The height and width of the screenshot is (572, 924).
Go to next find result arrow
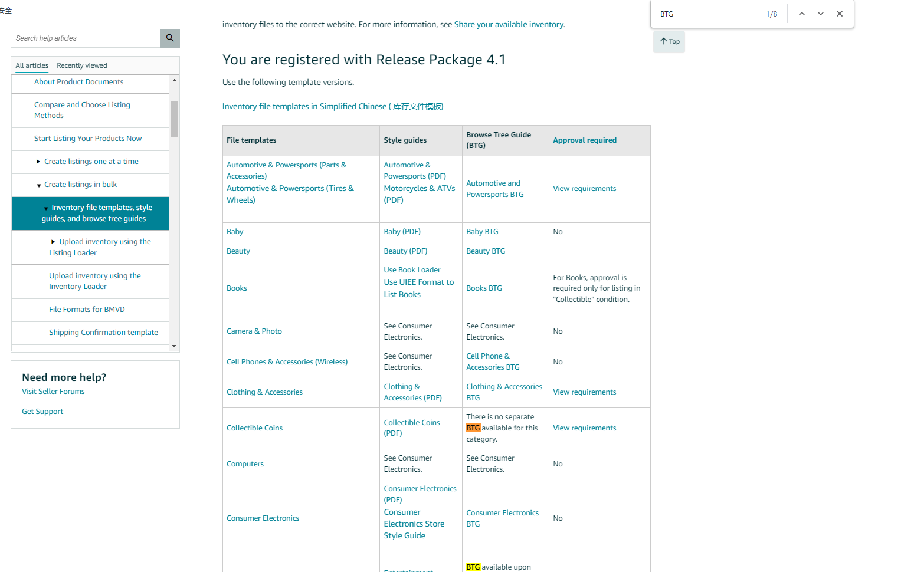821,14
